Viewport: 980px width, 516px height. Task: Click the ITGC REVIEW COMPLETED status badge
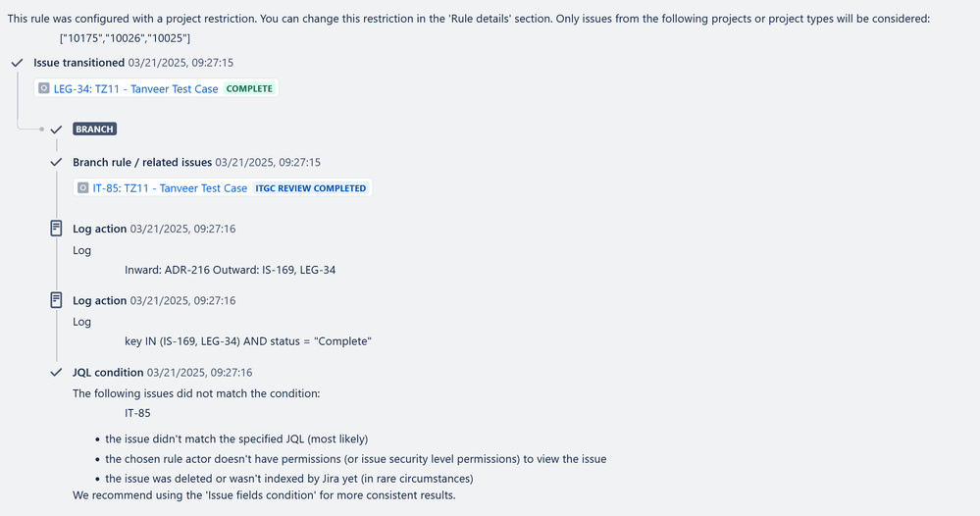[x=311, y=188]
